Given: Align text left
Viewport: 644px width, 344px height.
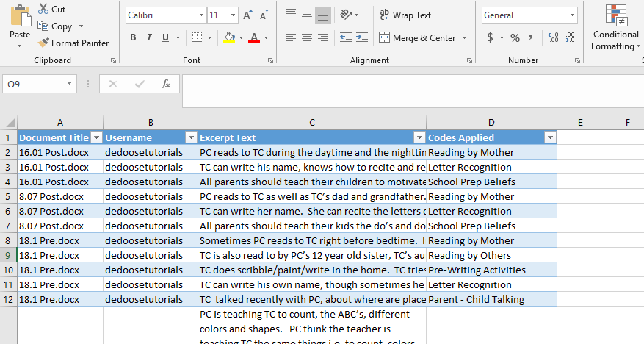Looking at the screenshot, I should click(291, 37).
